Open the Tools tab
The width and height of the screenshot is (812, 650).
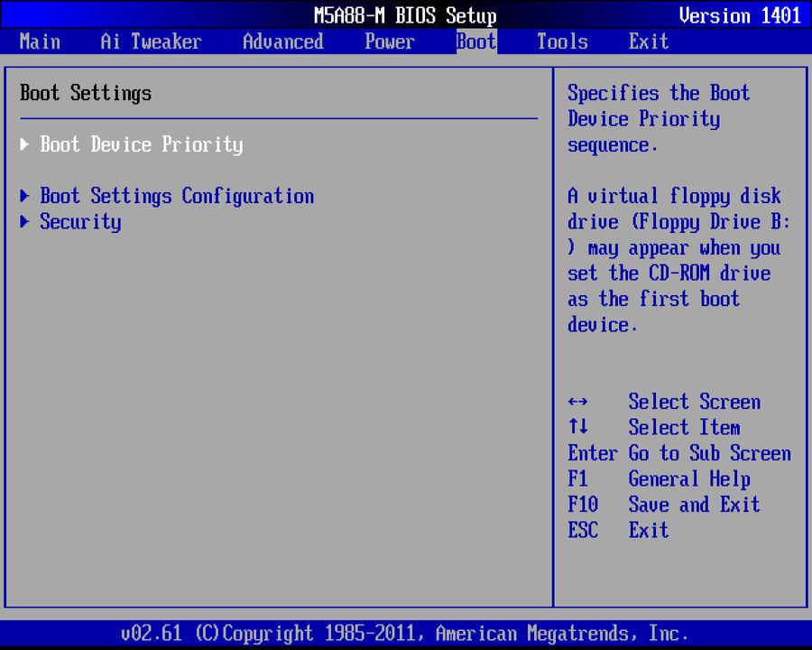click(562, 42)
